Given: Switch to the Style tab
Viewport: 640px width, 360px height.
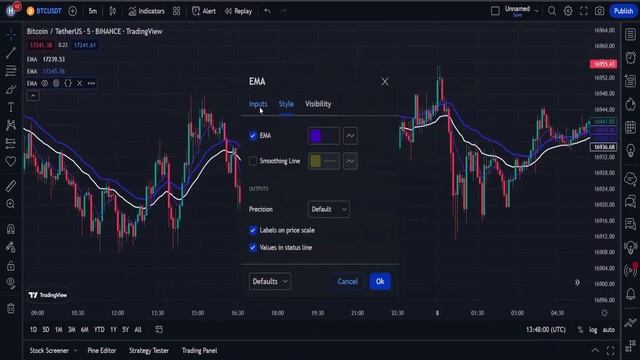Looking at the screenshot, I should tap(286, 104).
